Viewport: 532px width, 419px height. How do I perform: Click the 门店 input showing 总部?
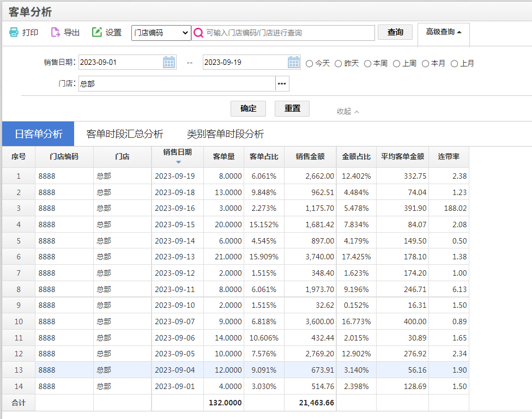click(177, 83)
